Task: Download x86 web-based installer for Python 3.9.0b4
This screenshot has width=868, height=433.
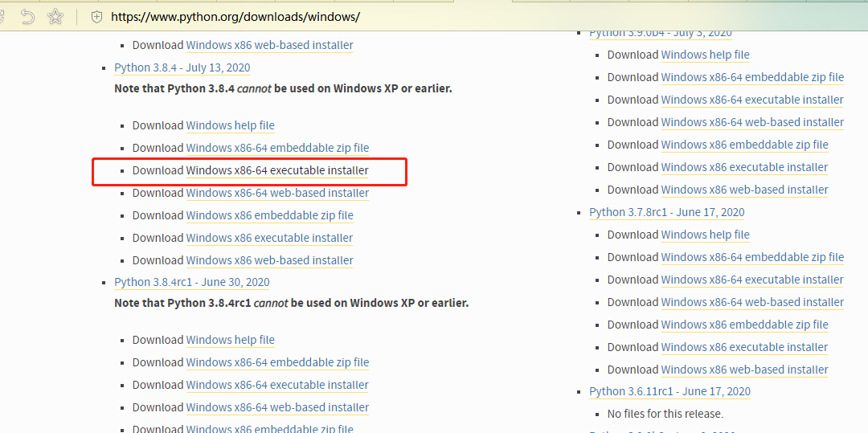Action: [x=744, y=190]
